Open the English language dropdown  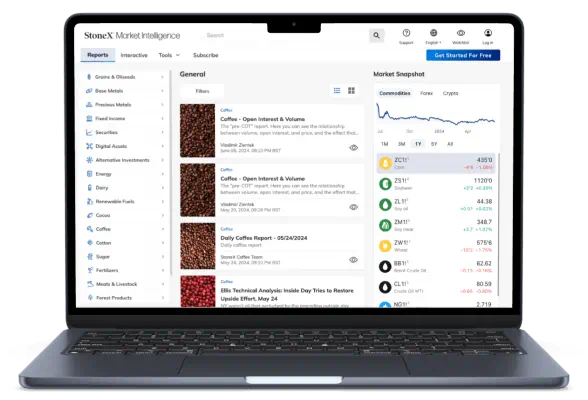pos(433,37)
